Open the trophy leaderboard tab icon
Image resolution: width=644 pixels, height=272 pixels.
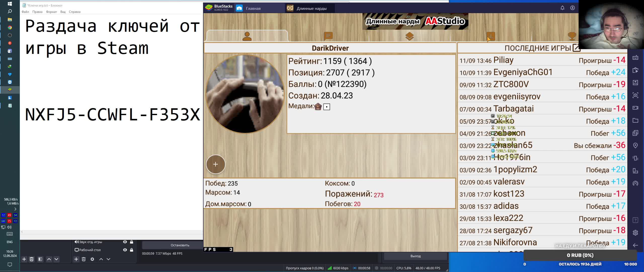(572, 36)
